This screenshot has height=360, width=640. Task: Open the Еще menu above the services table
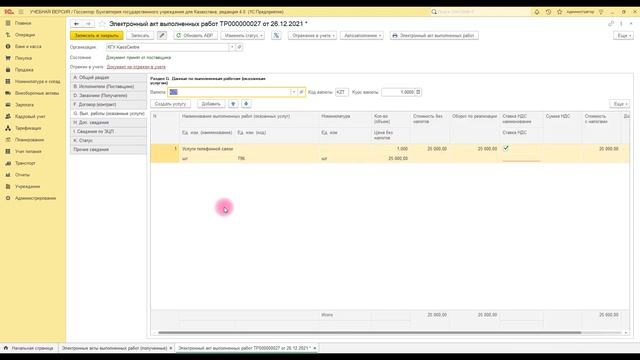point(620,104)
